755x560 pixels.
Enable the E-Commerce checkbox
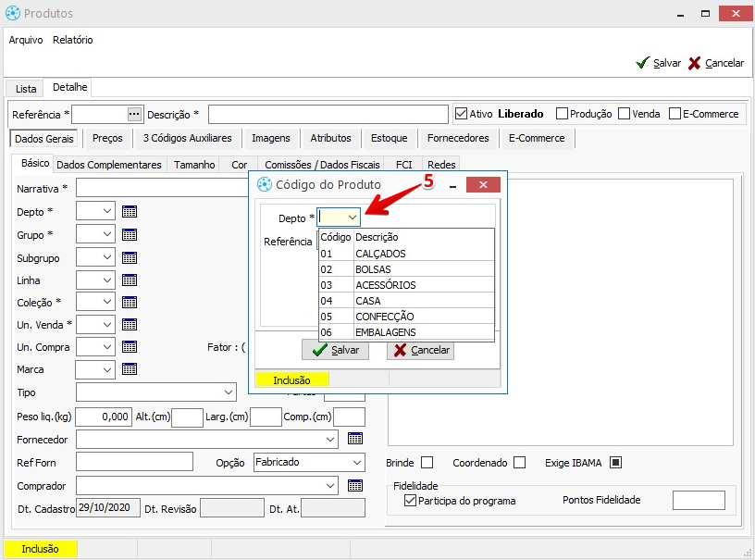(x=675, y=114)
